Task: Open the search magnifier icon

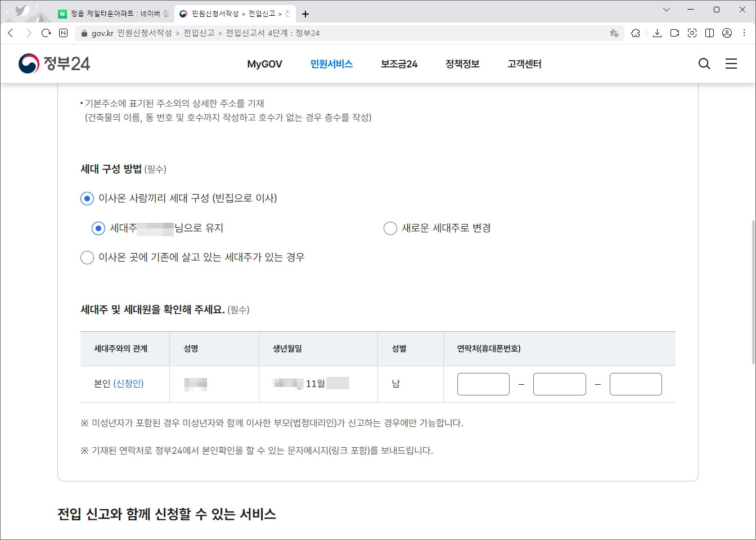Action: (x=704, y=64)
